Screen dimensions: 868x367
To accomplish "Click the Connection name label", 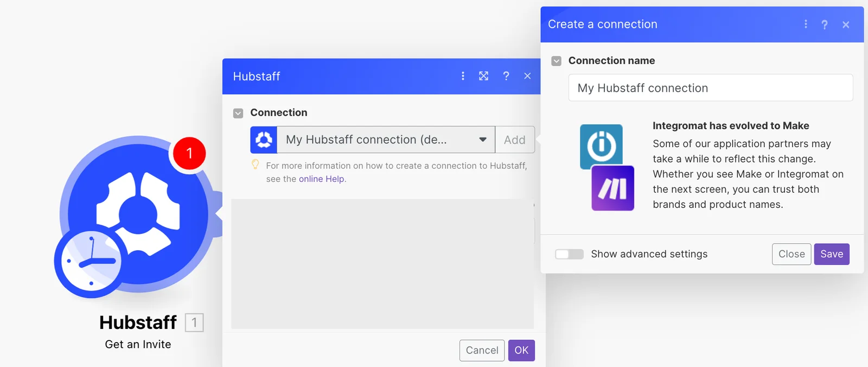I will pyautogui.click(x=611, y=61).
